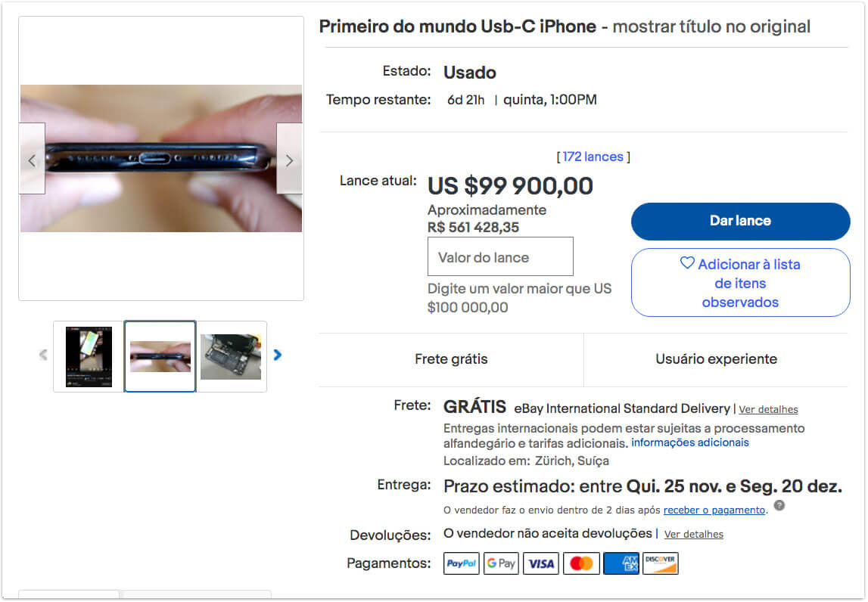Click the Dar lance button
The height and width of the screenshot is (602, 868).
tap(740, 222)
